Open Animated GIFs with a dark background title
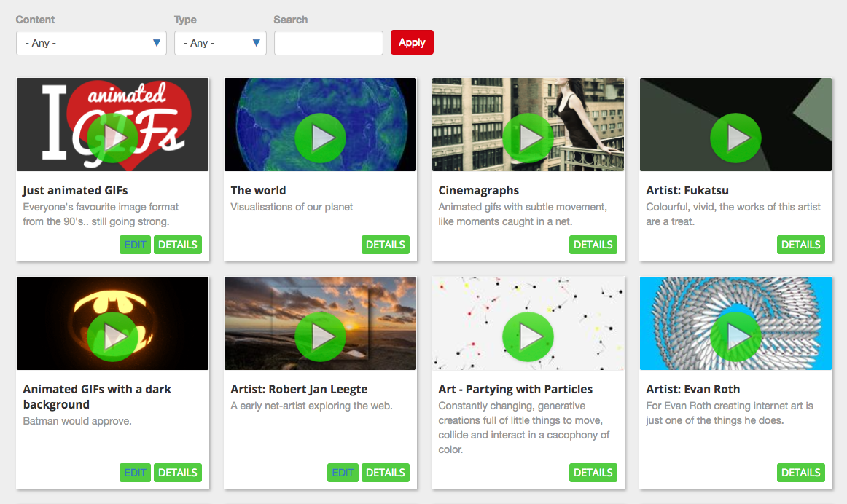 pos(97,397)
